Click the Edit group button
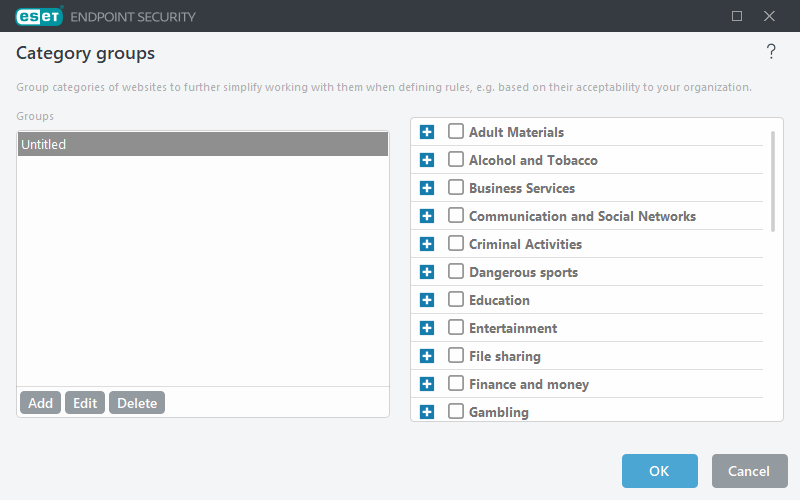Image resolution: width=800 pixels, height=500 pixels. tap(85, 403)
